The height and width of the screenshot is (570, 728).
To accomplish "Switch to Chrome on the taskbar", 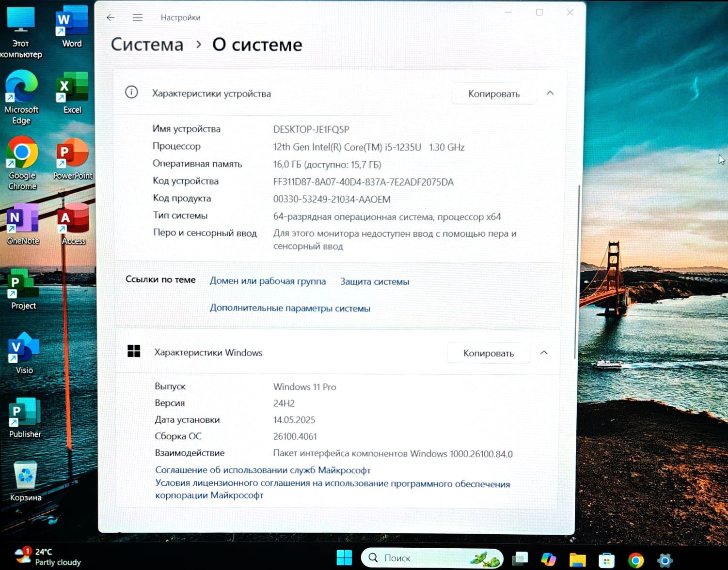I will 636,560.
